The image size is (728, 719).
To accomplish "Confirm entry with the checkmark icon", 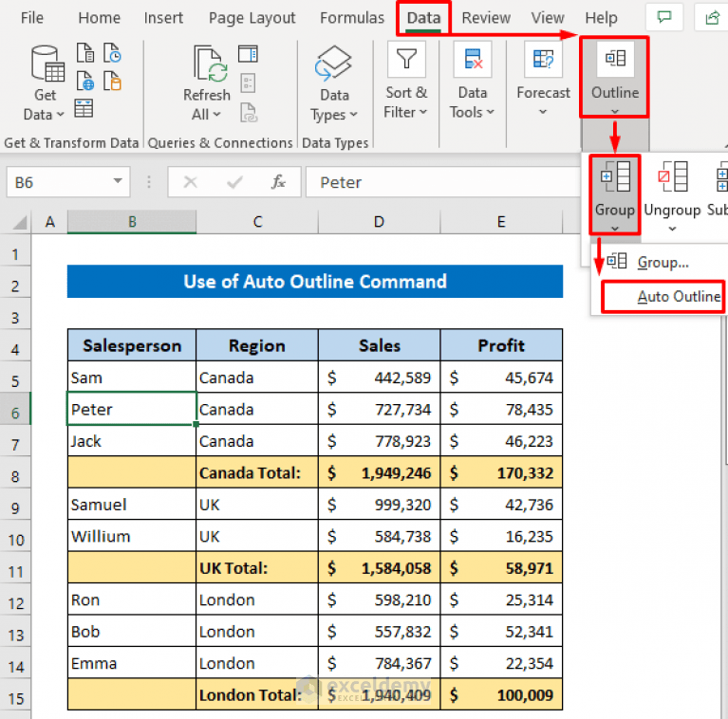I will pos(235,182).
